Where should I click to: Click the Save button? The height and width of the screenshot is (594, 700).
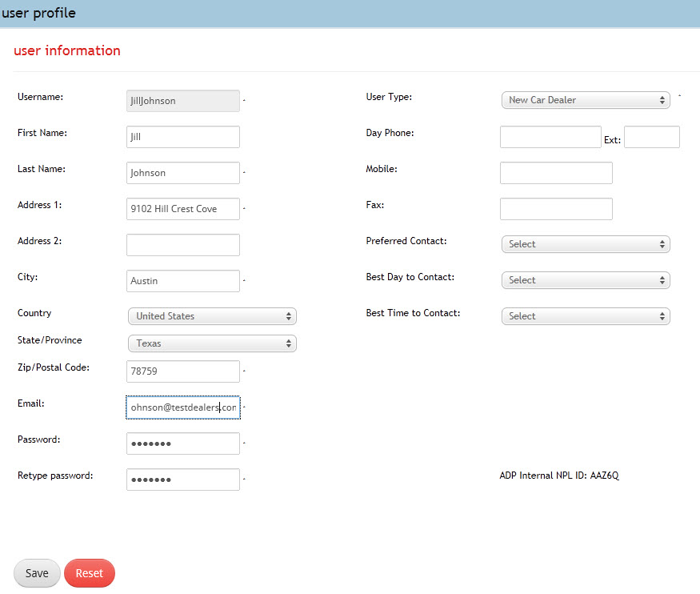point(37,573)
